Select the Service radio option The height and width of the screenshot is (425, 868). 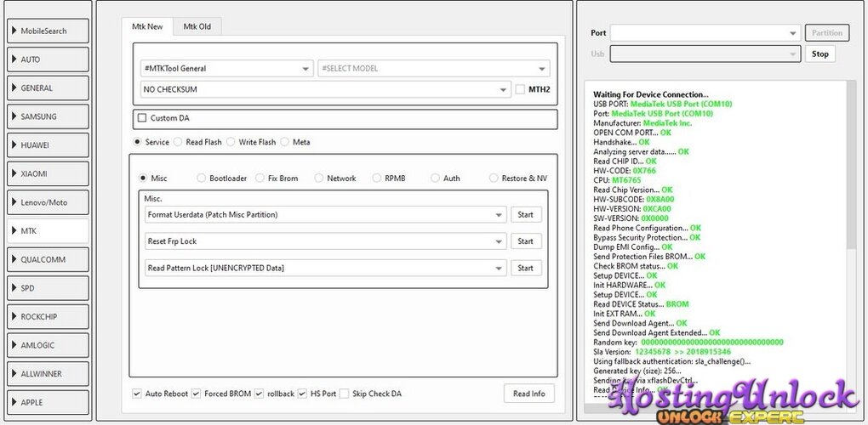coord(137,142)
